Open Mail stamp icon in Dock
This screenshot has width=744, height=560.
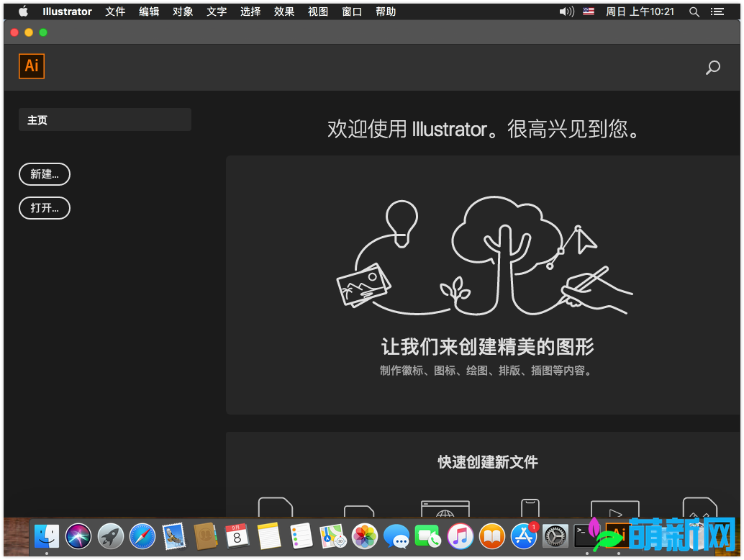(174, 537)
